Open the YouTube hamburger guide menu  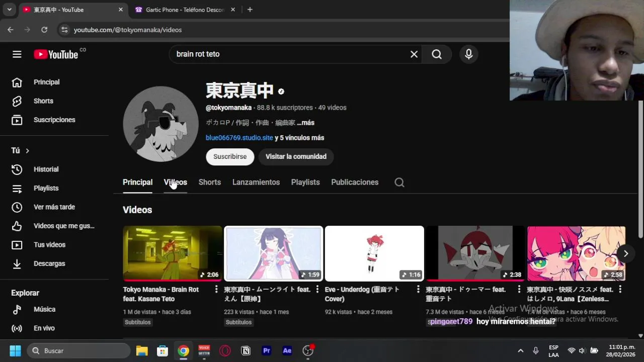17,54
